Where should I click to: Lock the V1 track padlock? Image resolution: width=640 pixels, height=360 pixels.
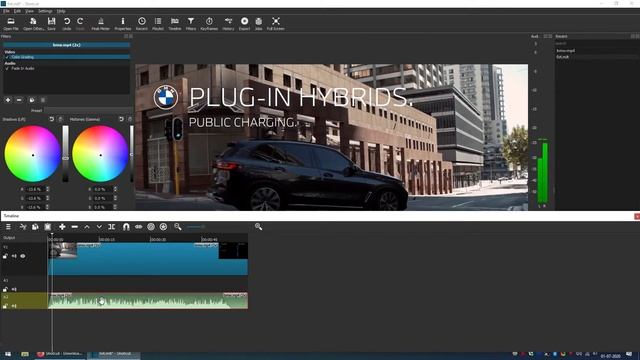pos(5,256)
